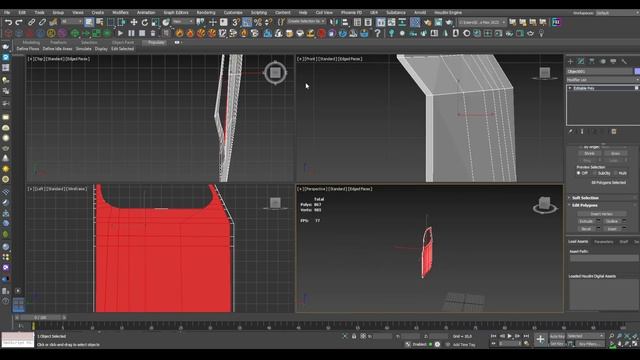Click the Undo arrow icon

9,22
